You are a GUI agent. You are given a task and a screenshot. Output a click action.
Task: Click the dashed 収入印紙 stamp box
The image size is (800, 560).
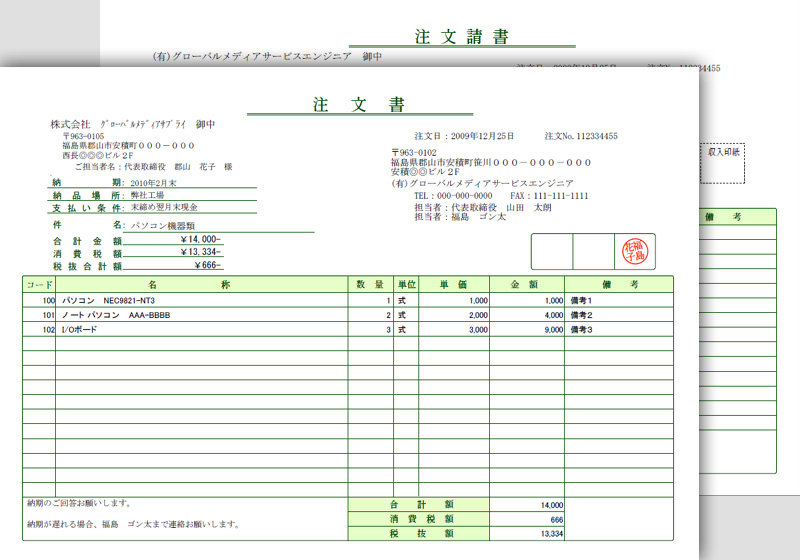tap(722, 160)
